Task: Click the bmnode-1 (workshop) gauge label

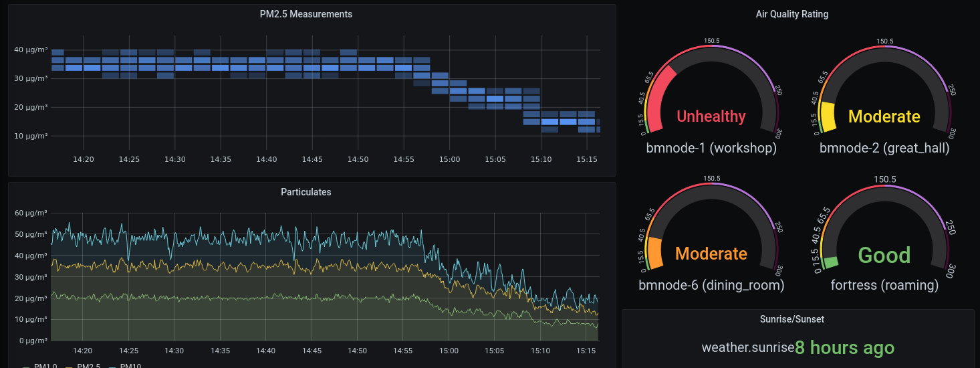Action: pos(711,148)
